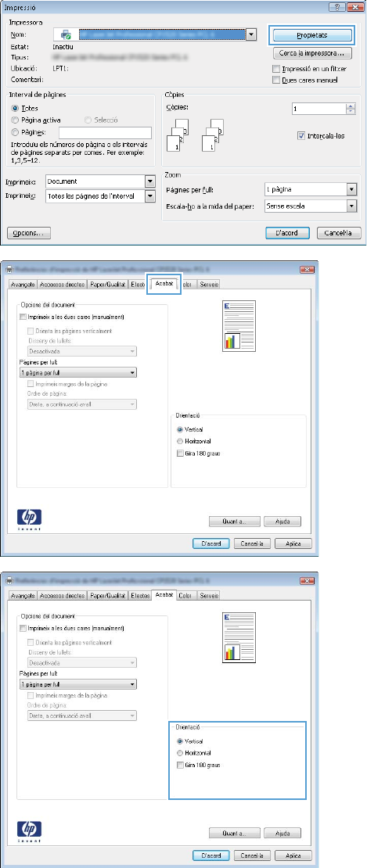Image resolution: width=367 pixels, height=868 pixels.
Task: Open the highlighted Propietats button
Action: click(311, 36)
